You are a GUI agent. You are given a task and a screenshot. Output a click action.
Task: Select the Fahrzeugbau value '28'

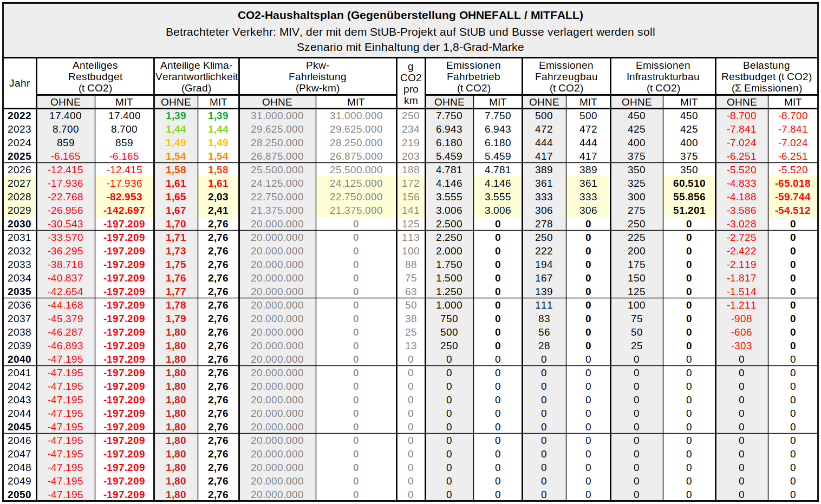[x=544, y=346]
